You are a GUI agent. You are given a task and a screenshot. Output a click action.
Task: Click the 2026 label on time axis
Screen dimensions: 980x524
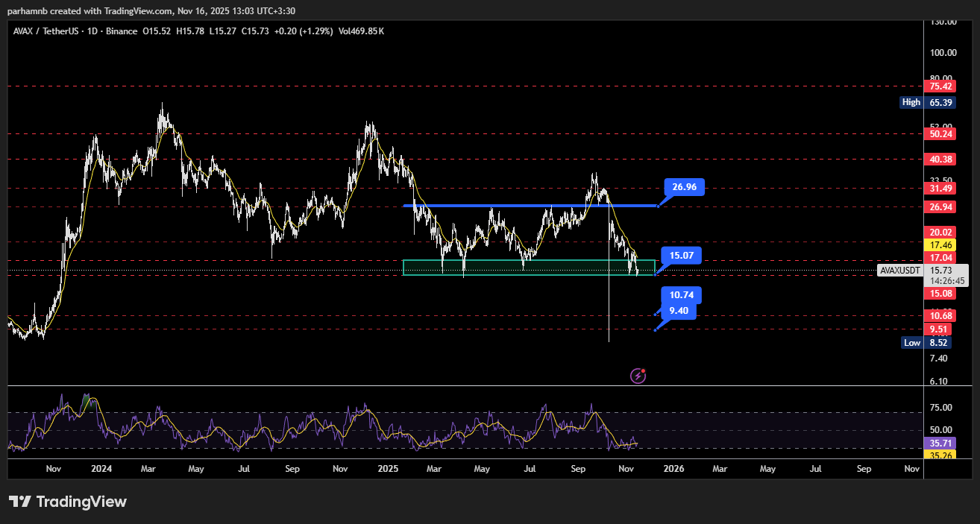pyautogui.click(x=673, y=469)
